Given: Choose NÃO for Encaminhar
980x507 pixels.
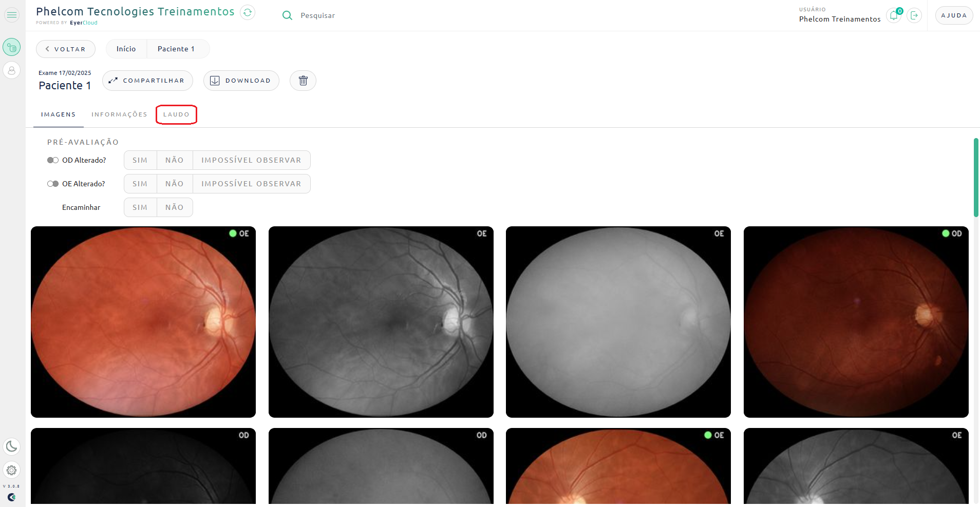Looking at the screenshot, I should click(175, 207).
